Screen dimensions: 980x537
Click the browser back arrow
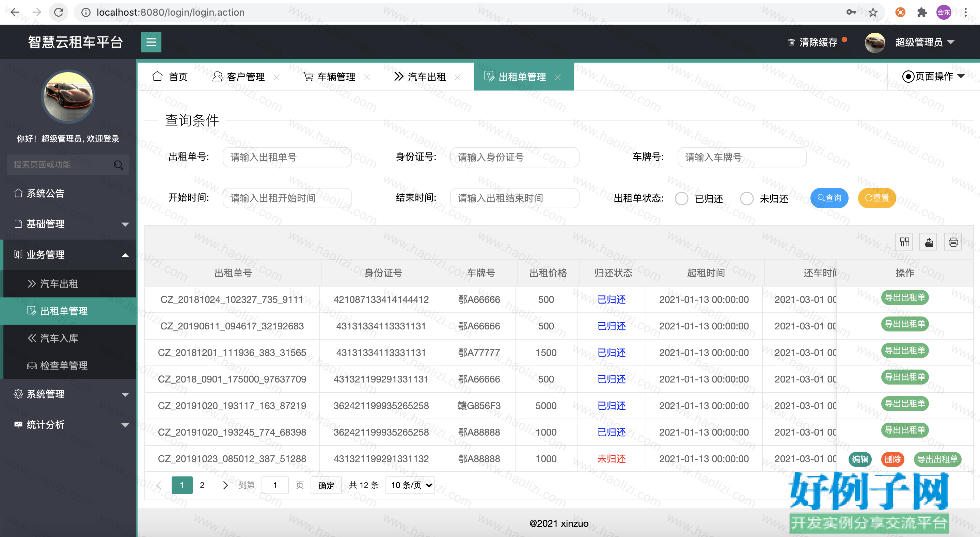15,12
